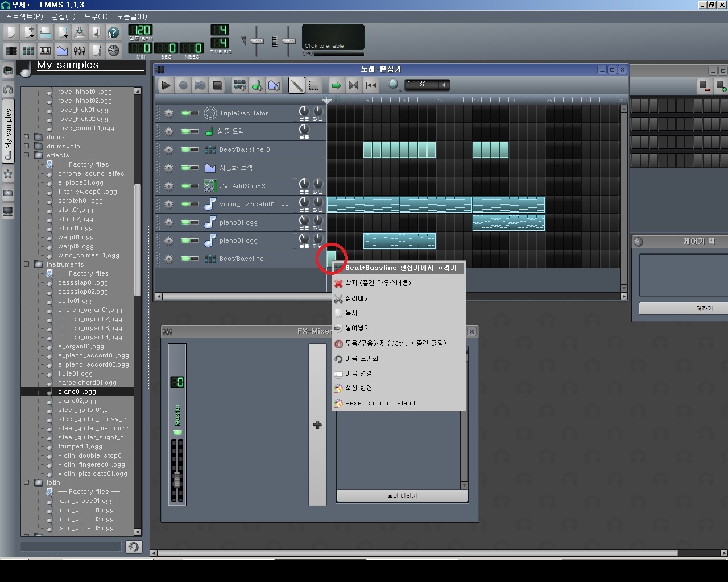This screenshot has width=728, height=582.
Task: Click the record button in Song Editor
Action: point(183,85)
